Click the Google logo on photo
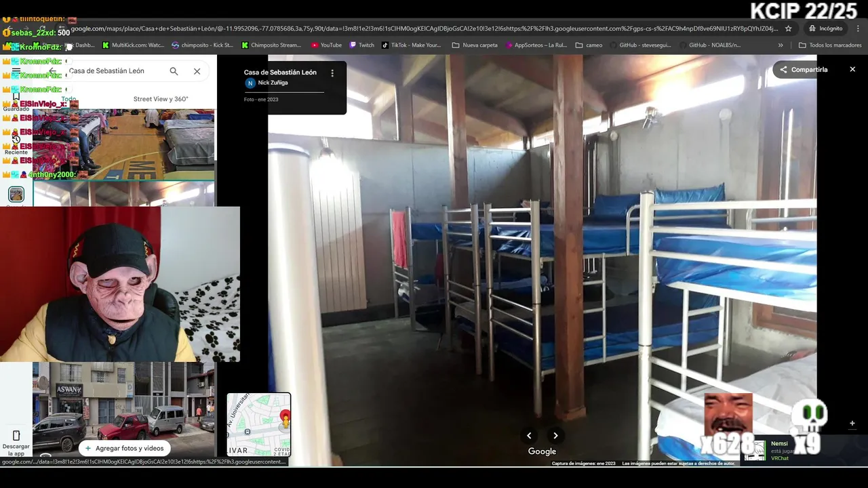The height and width of the screenshot is (488, 868). (x=542, y=451)
